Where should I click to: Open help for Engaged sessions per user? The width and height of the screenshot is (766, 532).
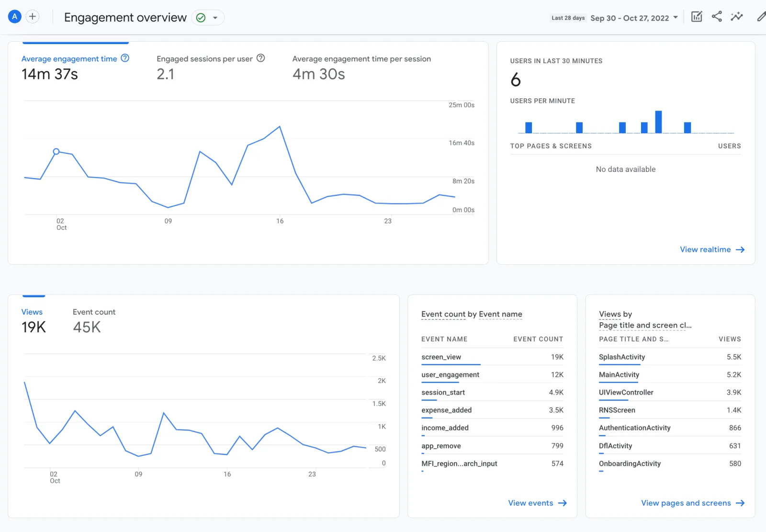pyautogui.click(x=260, y=58)
